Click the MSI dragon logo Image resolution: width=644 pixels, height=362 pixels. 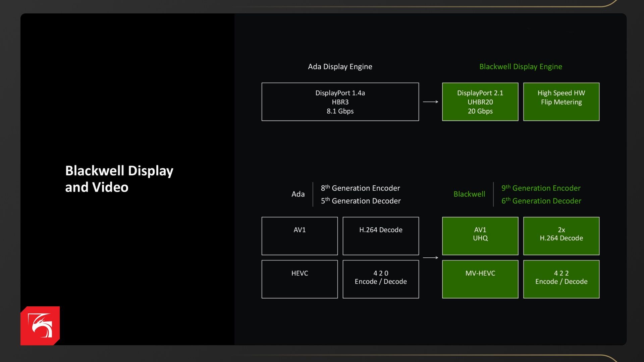40,325
